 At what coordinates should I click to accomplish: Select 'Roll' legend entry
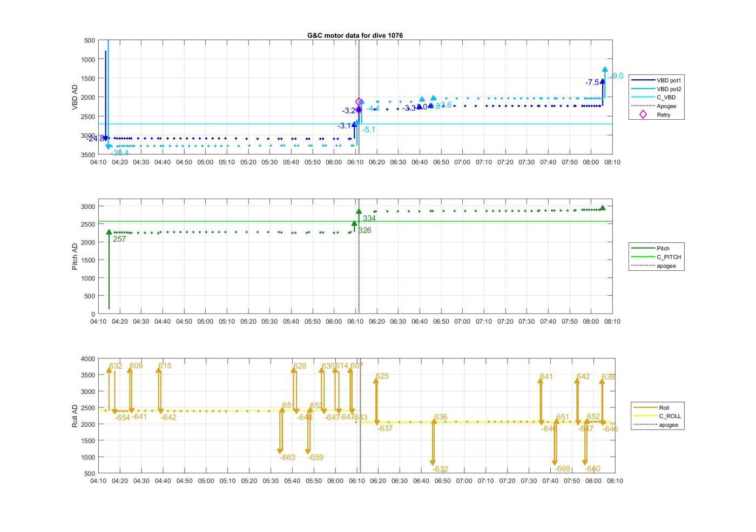click(x=652, y=408)
